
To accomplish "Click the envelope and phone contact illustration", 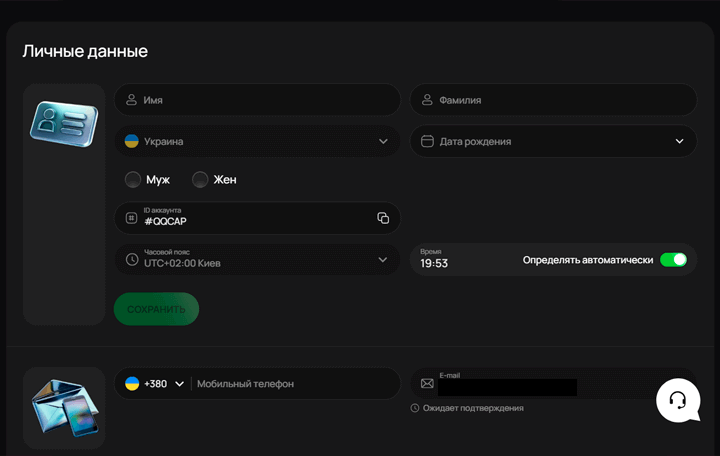I will click(64, 407).
